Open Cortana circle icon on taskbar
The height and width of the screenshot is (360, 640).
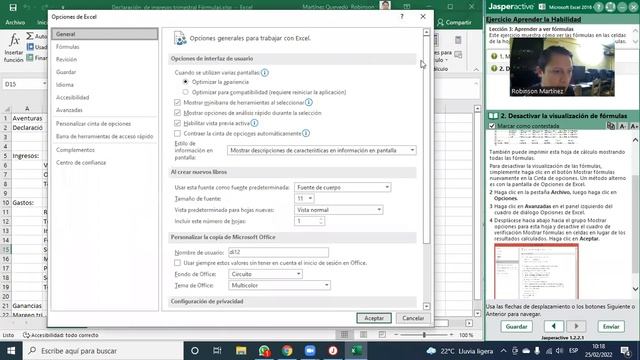[x=195, y=351]
